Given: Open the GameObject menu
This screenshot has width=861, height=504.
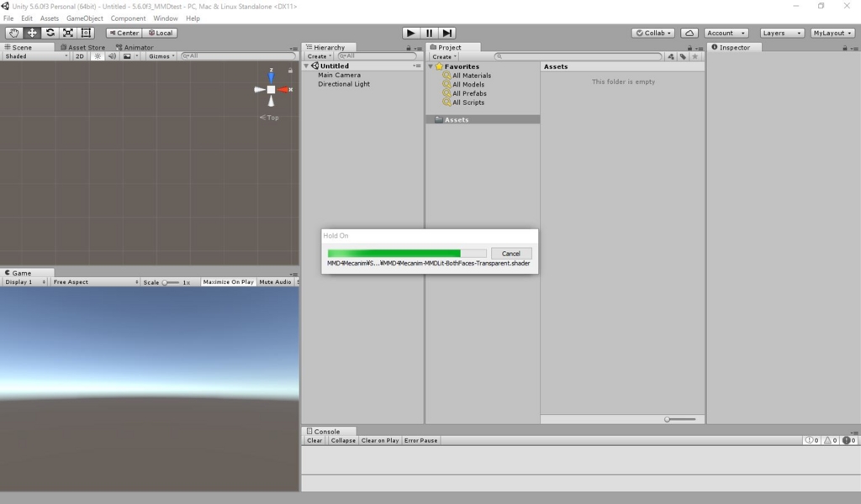Looking at the screenshot, I should pyautogui.click(x=85, y=18).
